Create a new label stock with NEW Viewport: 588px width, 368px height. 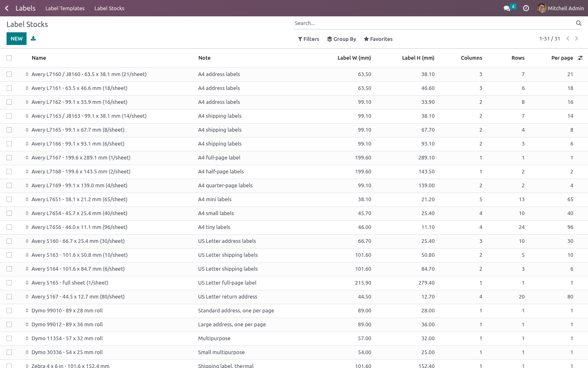[17, 38]
